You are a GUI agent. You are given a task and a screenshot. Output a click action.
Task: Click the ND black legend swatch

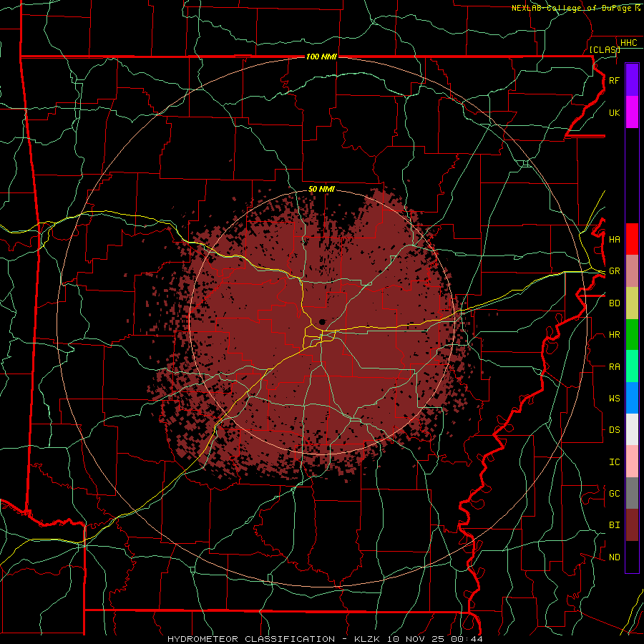point(632,557)
